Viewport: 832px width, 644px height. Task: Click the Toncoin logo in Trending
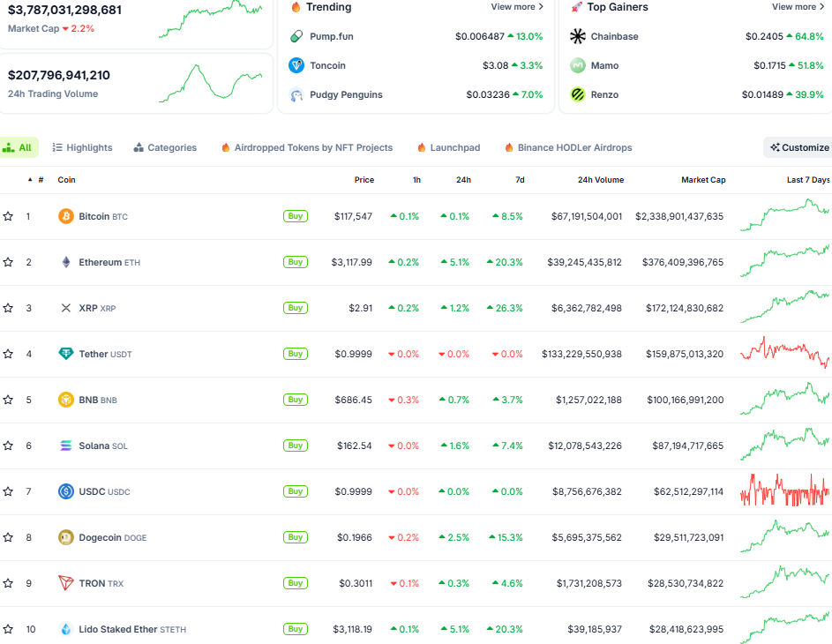(295, 65)
